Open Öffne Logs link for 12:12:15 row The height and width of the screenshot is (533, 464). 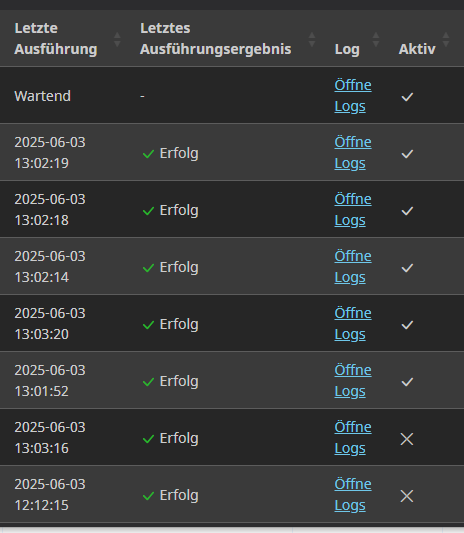click(353, 495)
